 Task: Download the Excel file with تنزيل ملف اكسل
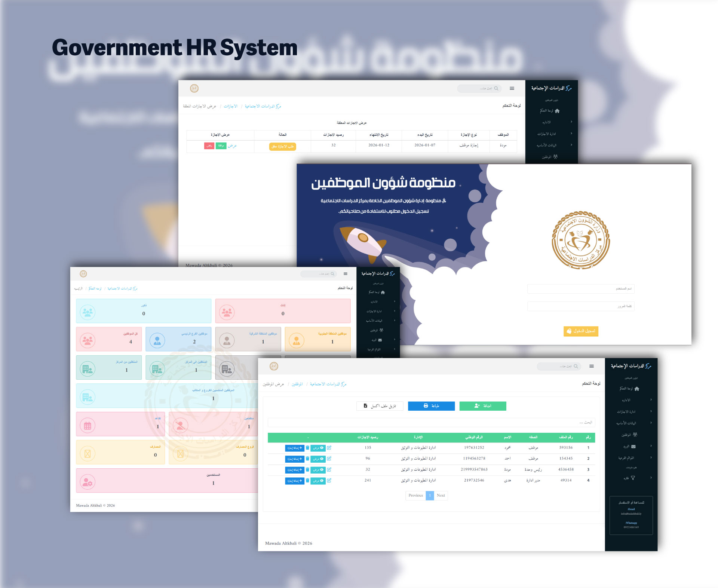coord(380,406)
